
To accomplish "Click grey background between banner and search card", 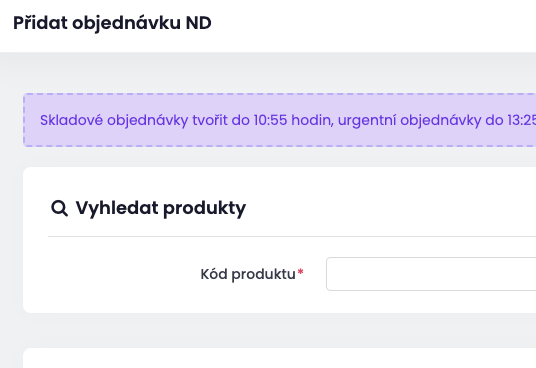I will [280, 157].
